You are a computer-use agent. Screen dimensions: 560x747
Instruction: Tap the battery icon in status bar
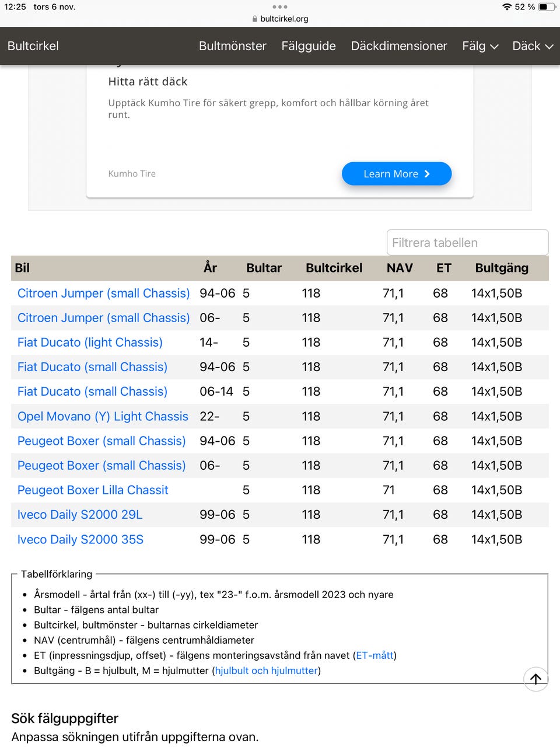pos(547,7)
